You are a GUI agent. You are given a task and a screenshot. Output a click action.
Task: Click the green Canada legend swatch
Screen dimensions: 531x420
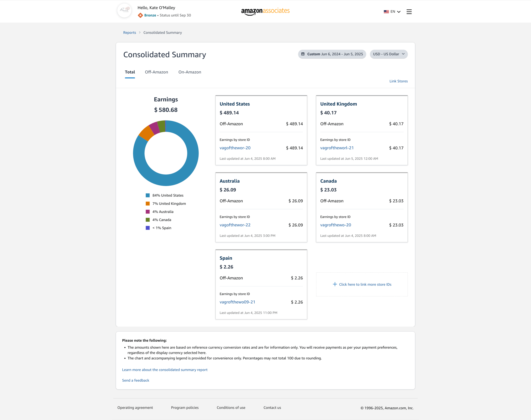148,220
